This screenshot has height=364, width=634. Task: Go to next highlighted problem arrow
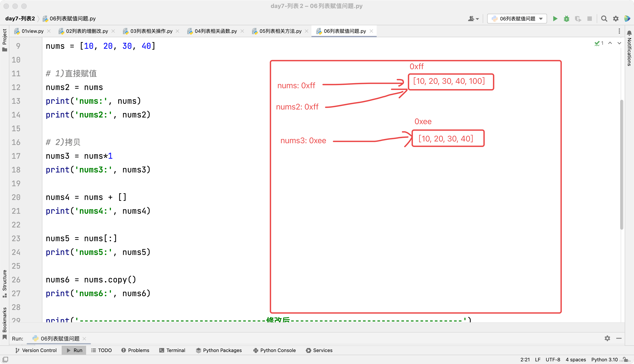click(619, 43)
